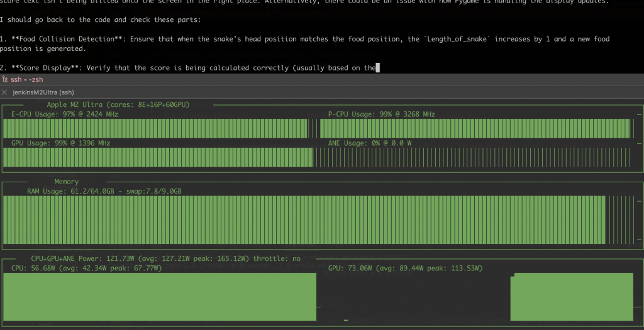This screenshot has height=330, width=644.
Task: Select the jenkinsM2Ultra (ssh) tab
Action: 43,92
